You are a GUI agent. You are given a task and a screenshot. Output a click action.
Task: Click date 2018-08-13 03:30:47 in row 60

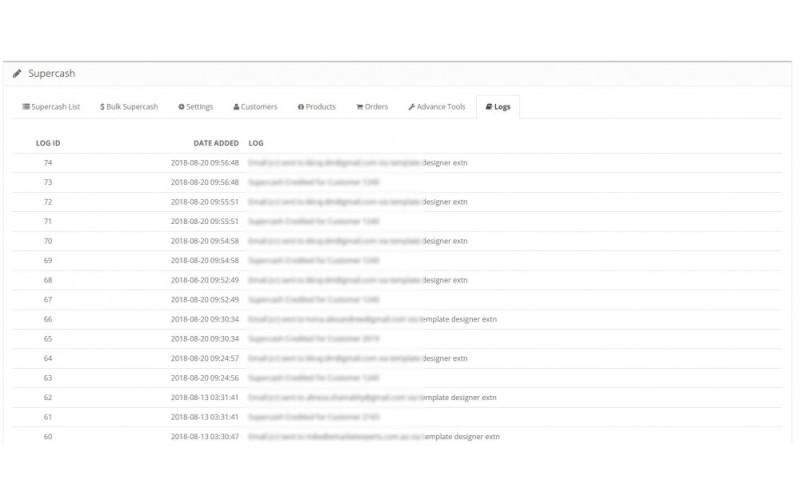205,437
